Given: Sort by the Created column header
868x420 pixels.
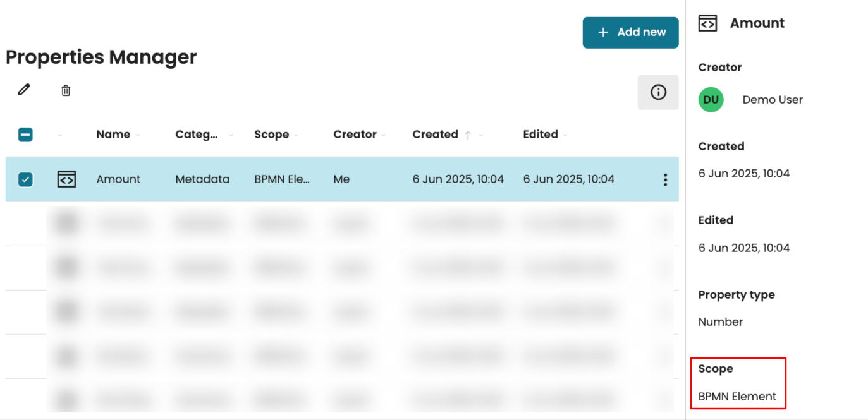Looking at the screenshot, I should [435, 135].
